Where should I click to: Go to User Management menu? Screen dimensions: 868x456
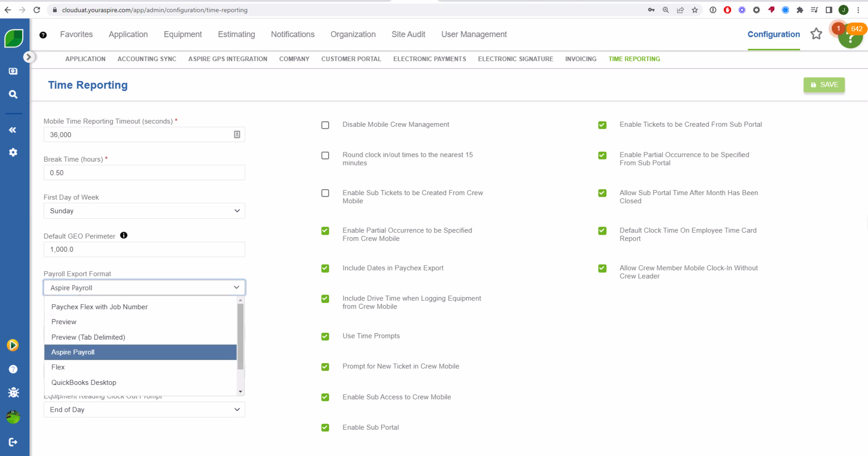pos(474,34)
